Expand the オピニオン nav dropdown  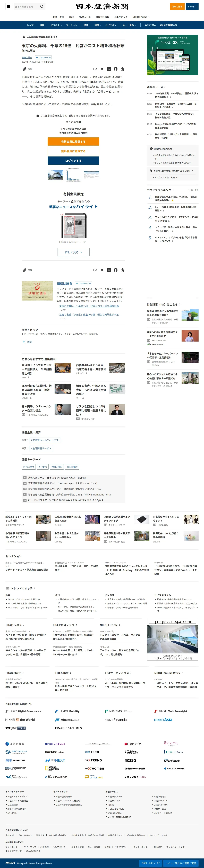[112, 25]
